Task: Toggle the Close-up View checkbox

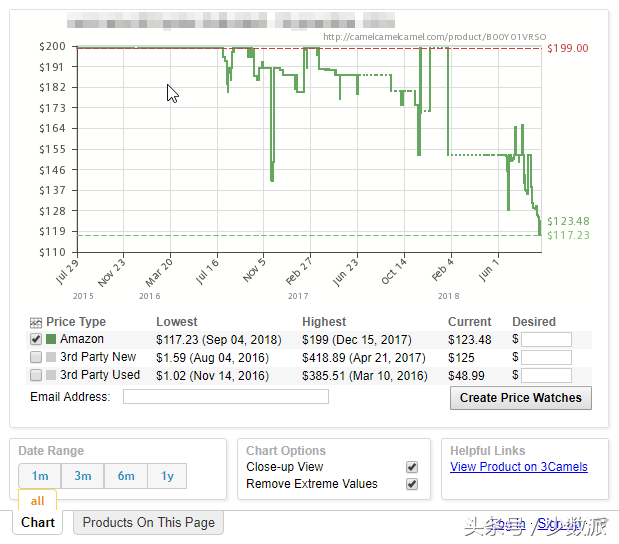Action: pyautogui.click(x=412, y=467)
